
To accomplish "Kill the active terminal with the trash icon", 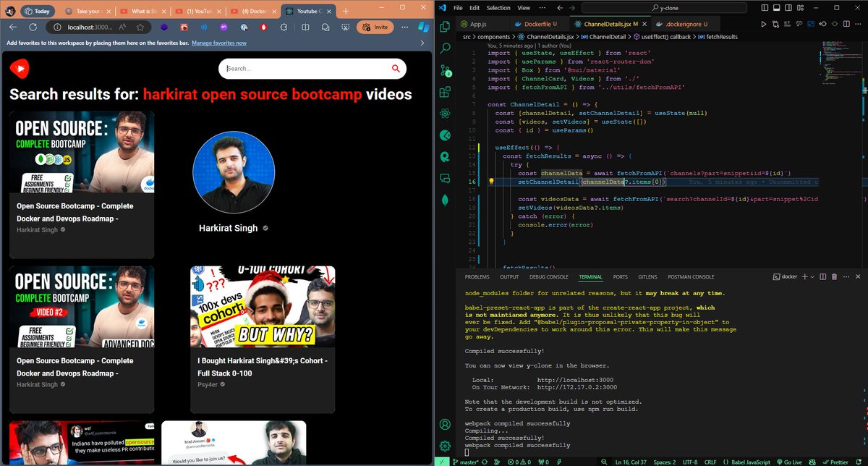I will 834,276.
